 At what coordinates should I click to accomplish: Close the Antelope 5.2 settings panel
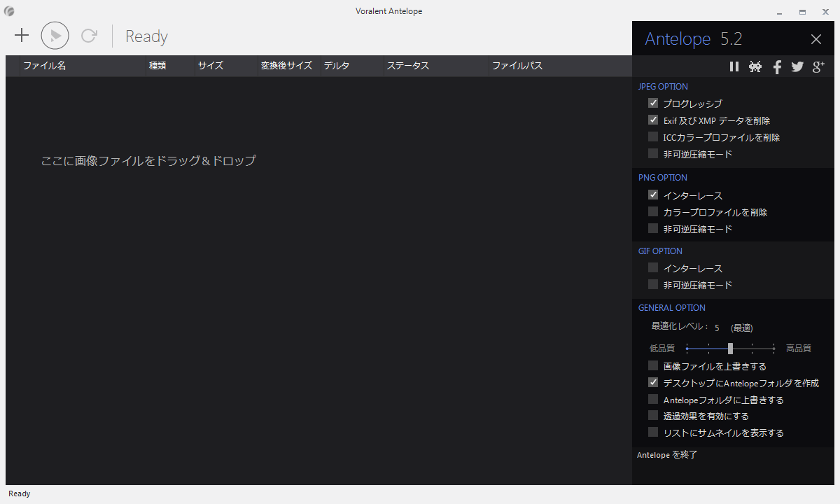click(815, 39)
